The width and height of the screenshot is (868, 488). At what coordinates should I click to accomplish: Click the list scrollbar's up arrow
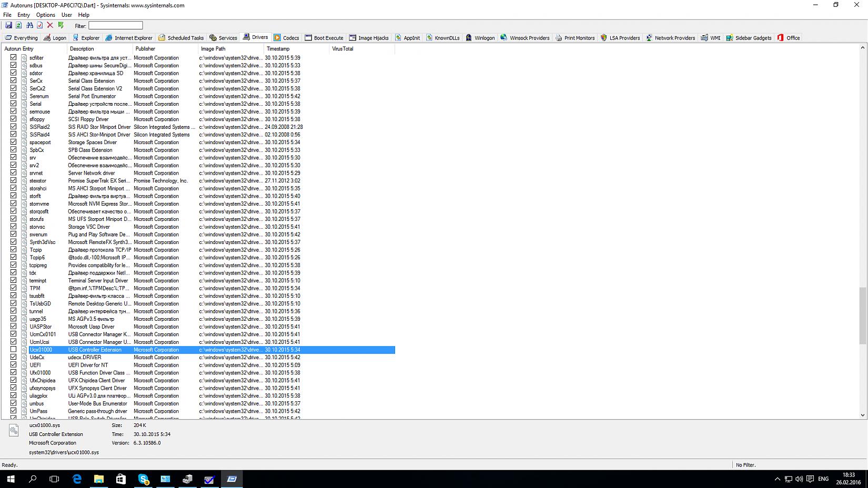pyautogui.click(x=863, y=48)
